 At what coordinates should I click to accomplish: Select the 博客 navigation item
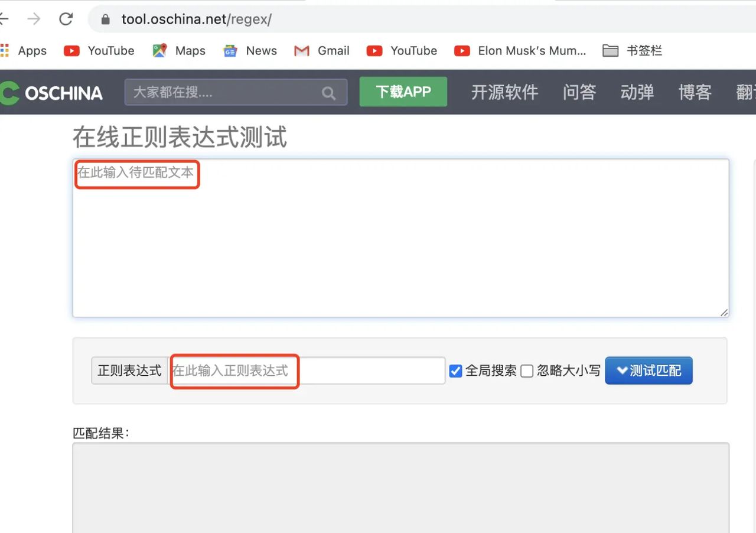(x=695, y=92)
